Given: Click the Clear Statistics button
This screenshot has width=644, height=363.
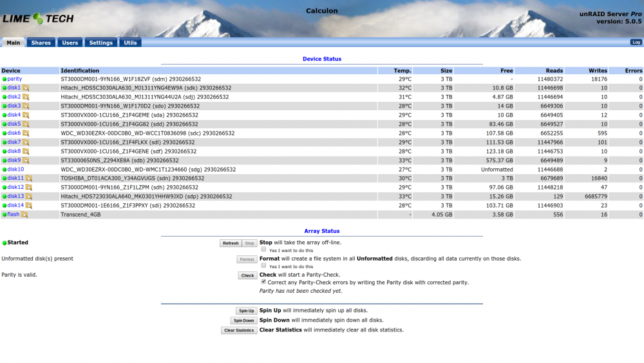Looking at the screenshot, I should click(239, 331).
